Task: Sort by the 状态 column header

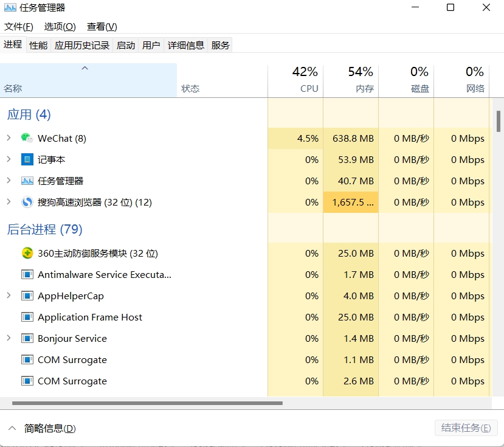Action: click(x=222, y=80)
